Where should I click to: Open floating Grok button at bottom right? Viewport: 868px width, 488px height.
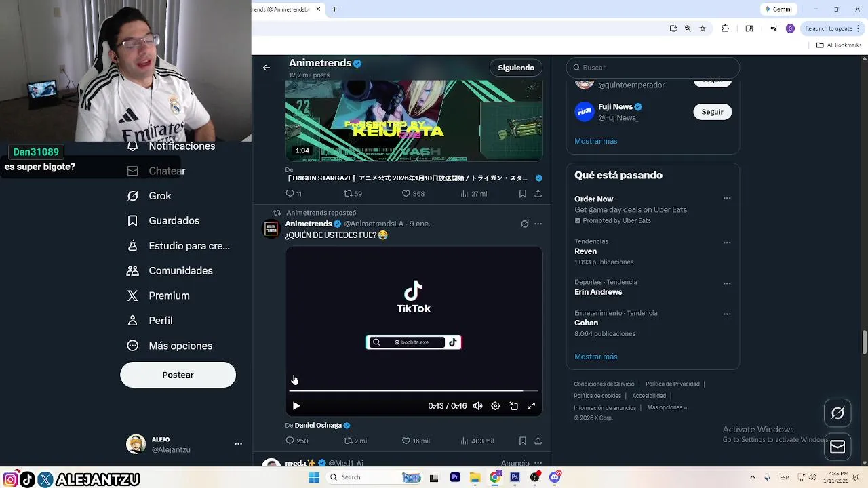pos(837,413)
